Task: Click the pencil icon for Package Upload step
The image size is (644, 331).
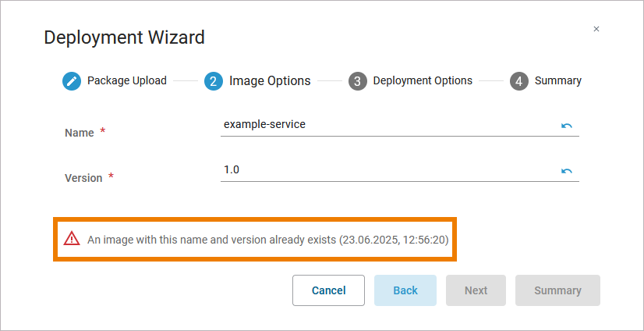Action: 72,81
